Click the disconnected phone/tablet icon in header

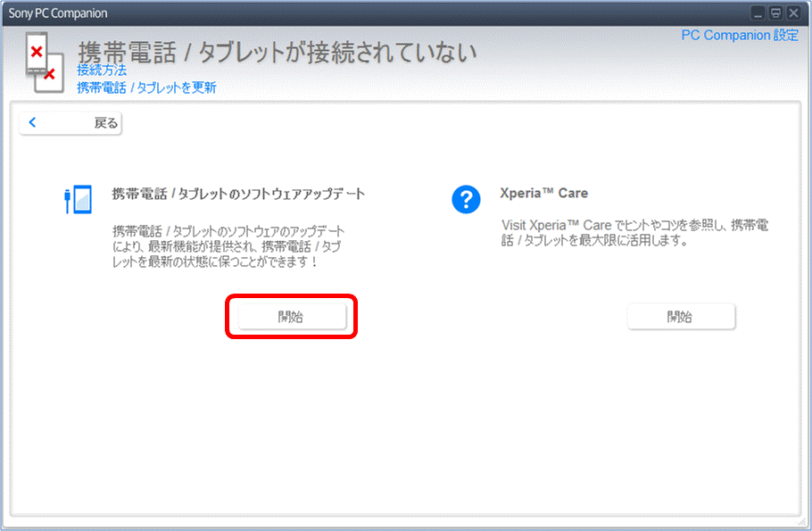[45, 62]
